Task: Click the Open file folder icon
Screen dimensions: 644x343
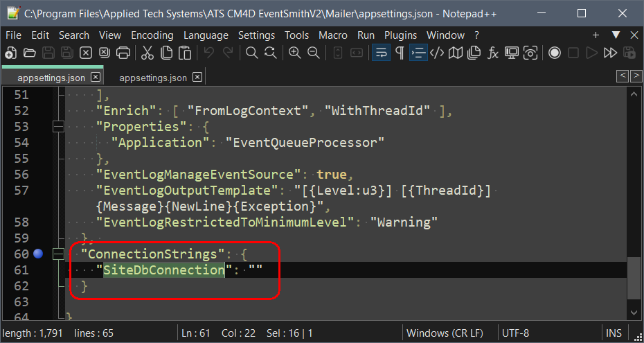Action: (x=30, y=53)
